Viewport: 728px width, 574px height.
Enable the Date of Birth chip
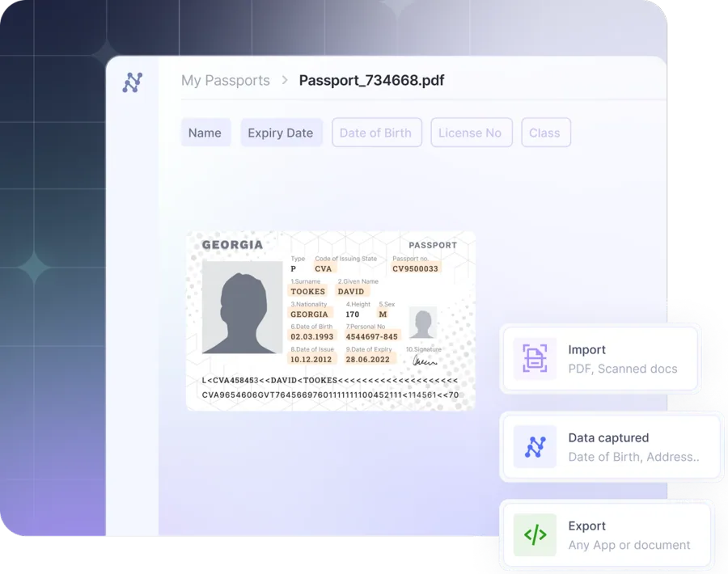click(376, 133)
